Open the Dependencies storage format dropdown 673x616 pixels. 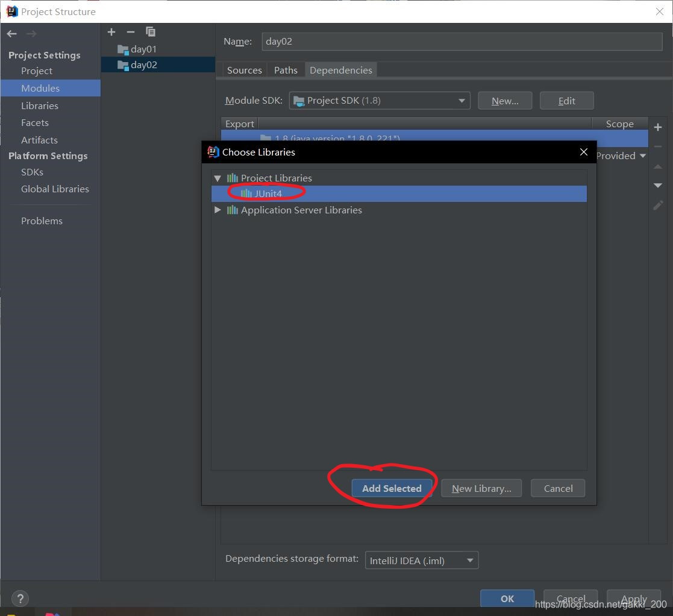click(422, 560)
